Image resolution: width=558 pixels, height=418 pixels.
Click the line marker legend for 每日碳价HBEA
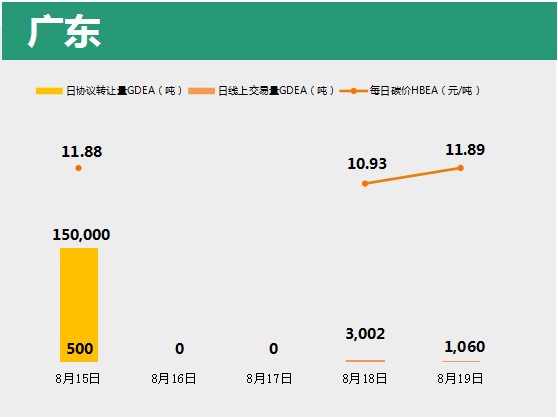(353, 91)
